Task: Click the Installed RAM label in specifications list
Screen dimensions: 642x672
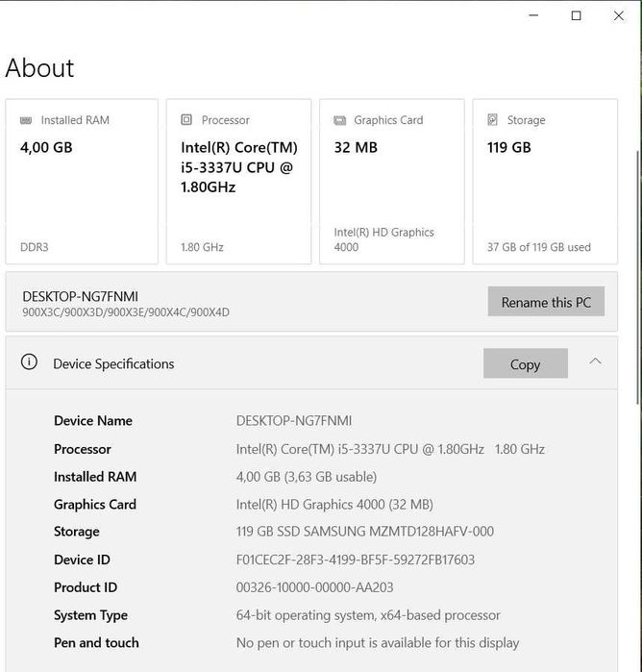Action: click(x=95, y=477)
